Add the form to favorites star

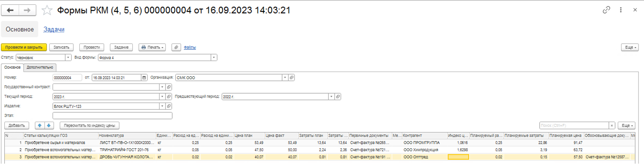(x=48, y=10)
